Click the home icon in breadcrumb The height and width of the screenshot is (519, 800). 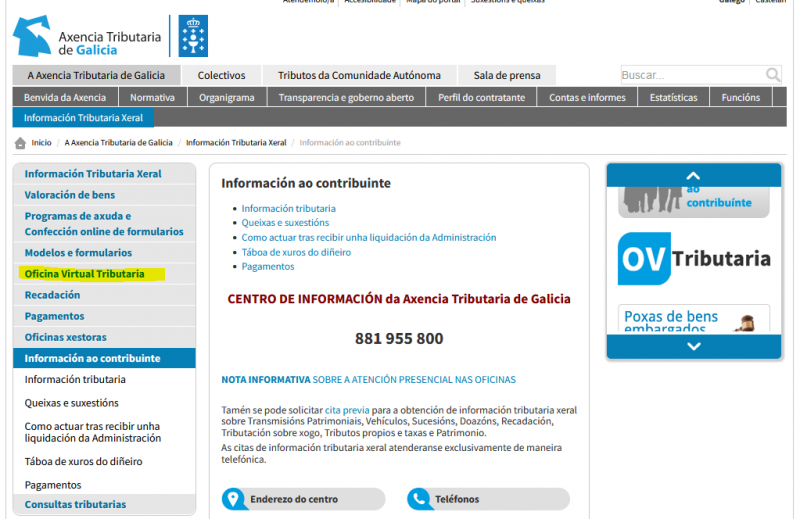[20, 143]
